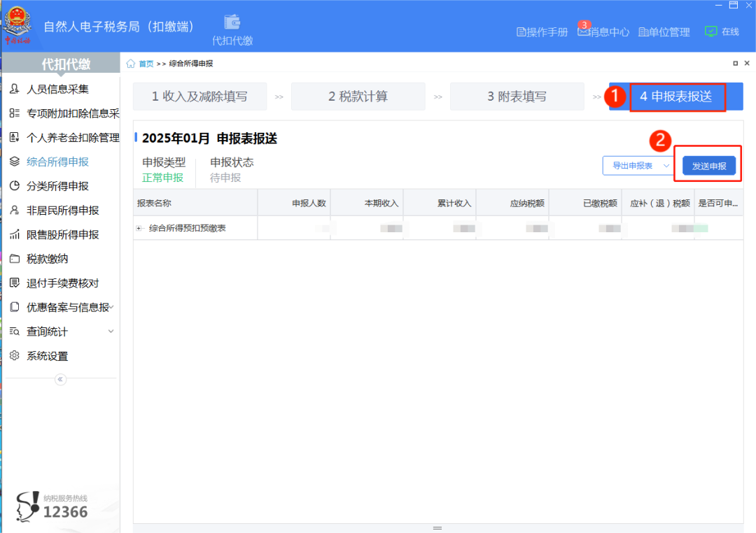Viewport: 756px width, 533px height.
Task: Expand the 综合所得预扣预缴表 row
Action: 139,229
